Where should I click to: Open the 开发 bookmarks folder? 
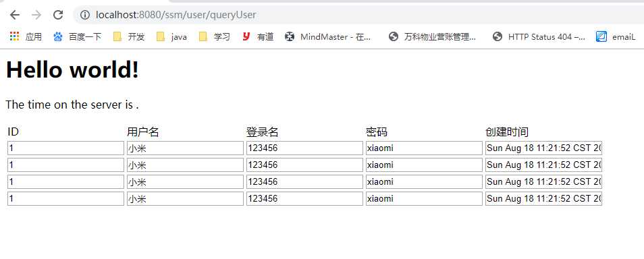[129, 37]
